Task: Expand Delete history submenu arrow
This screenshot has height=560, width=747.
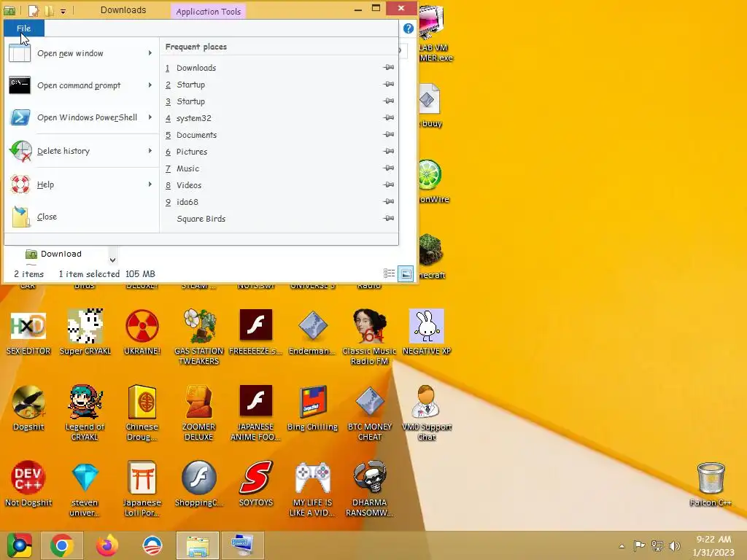Action: [x=150, y=151]
